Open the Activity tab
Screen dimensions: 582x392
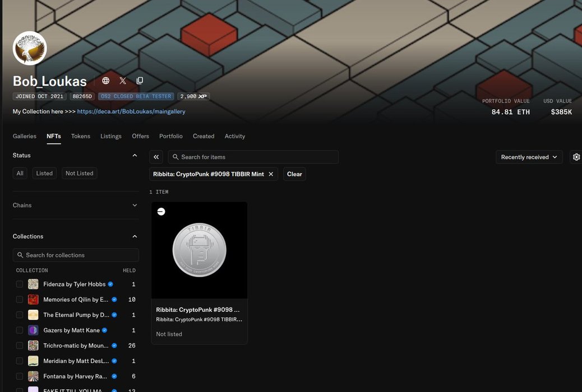[234, 136]
